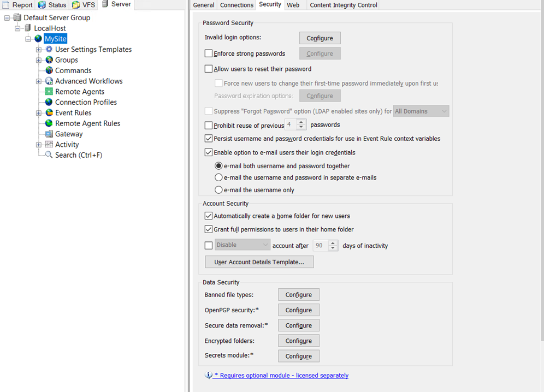Select e-mail the username only option
This screenshot has width=544, height=392.
pos(218,190)
